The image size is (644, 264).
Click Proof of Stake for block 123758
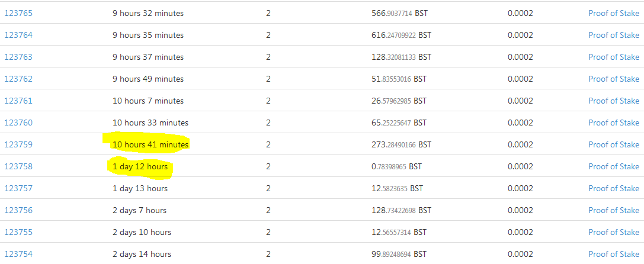tap(614, 166)
